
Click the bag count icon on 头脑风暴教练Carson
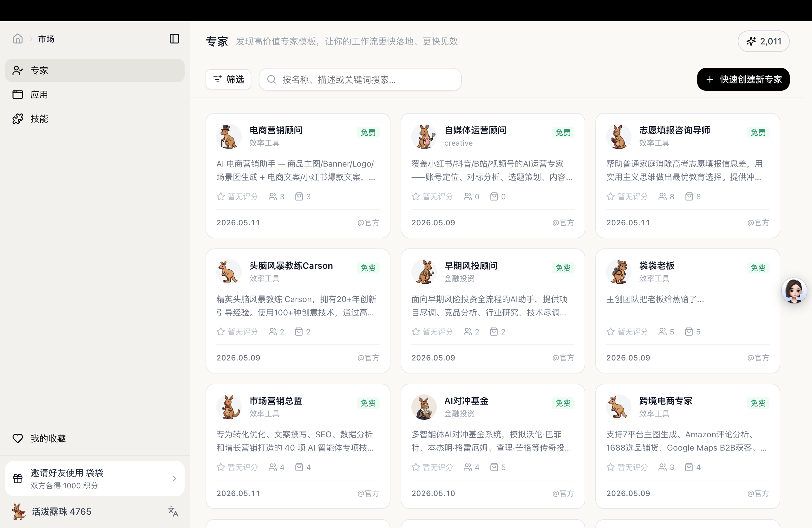point(299,331)
